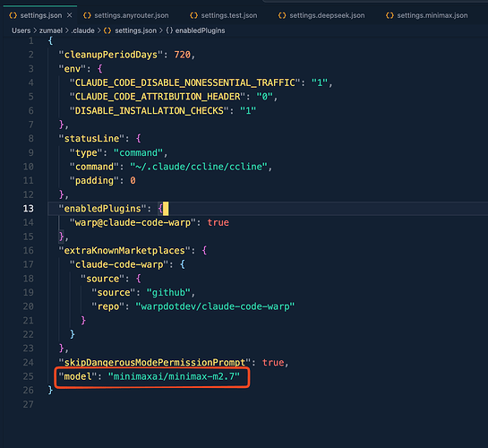The height and width of the screenshot is (448, 488).
Task: Click JSON icon on settings.test.json tab
Action: [193, 15]
